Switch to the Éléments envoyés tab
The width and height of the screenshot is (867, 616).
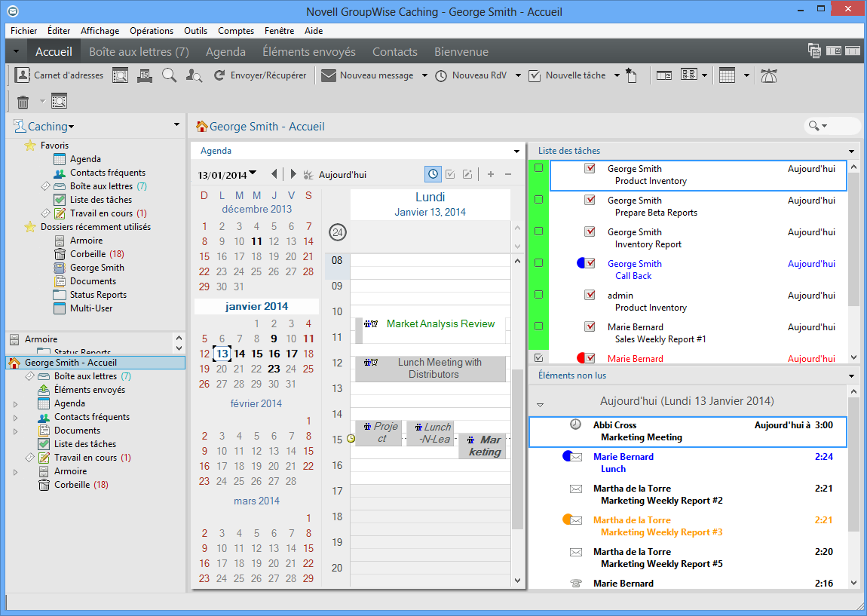(x=309, y=52)
